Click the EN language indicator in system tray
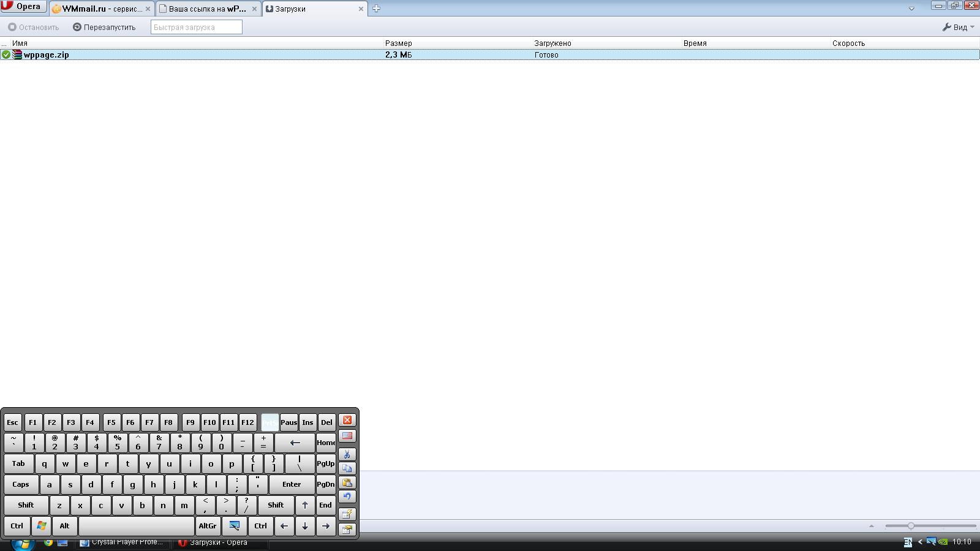Viewport: 980px width, 551px height. pos(908,542)
